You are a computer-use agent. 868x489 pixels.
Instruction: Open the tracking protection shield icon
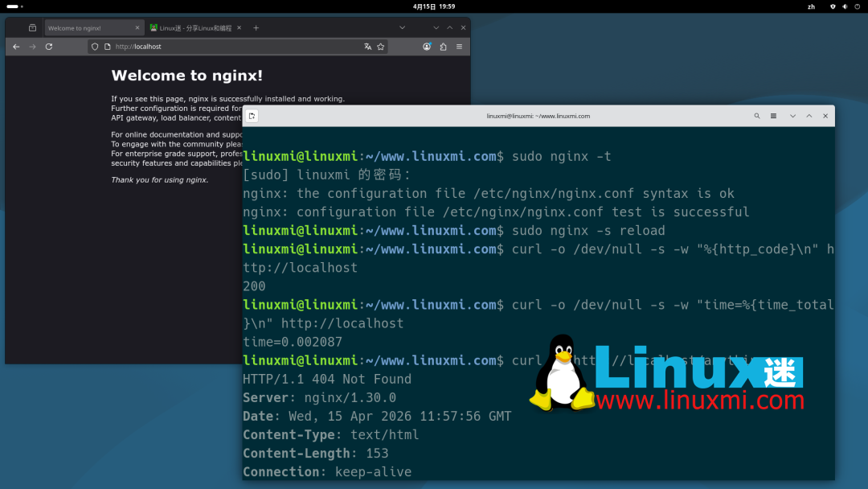coord(94,46)
